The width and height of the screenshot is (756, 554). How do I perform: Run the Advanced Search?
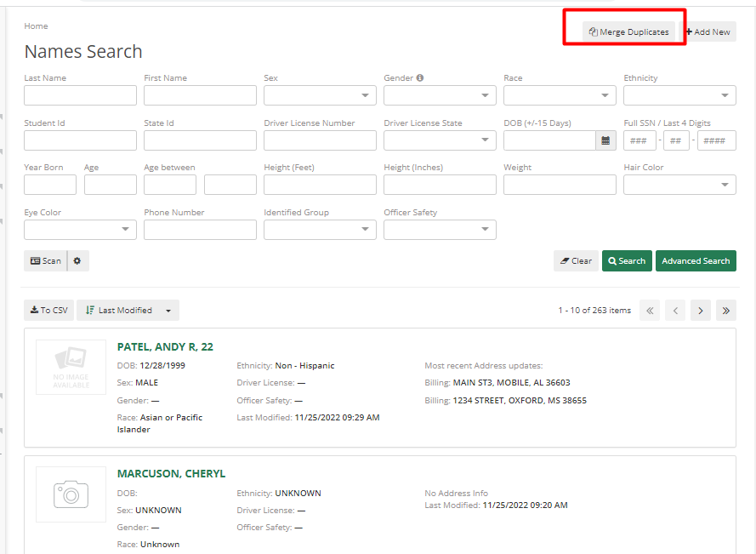pyautogui.click(x=696, y=260)
